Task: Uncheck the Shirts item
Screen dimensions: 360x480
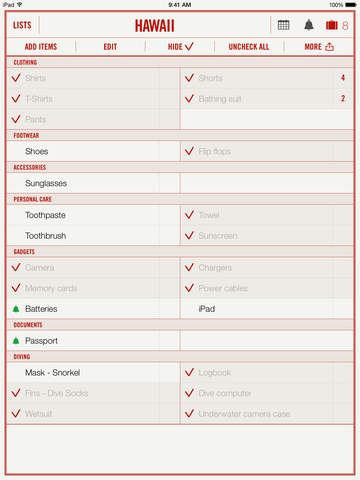Action: [93, 78]
